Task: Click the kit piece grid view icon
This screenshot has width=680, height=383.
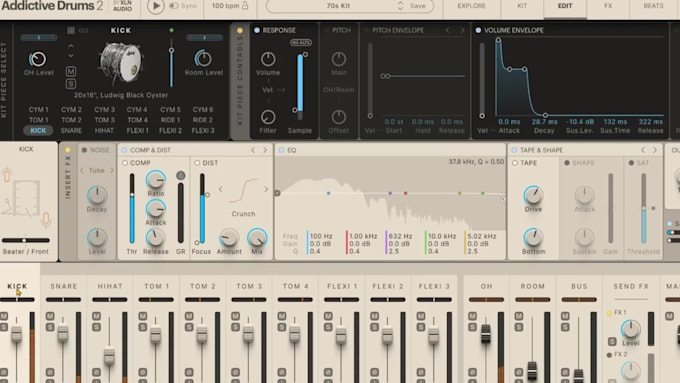Action: pyautogui.click(x=71, y=30)
